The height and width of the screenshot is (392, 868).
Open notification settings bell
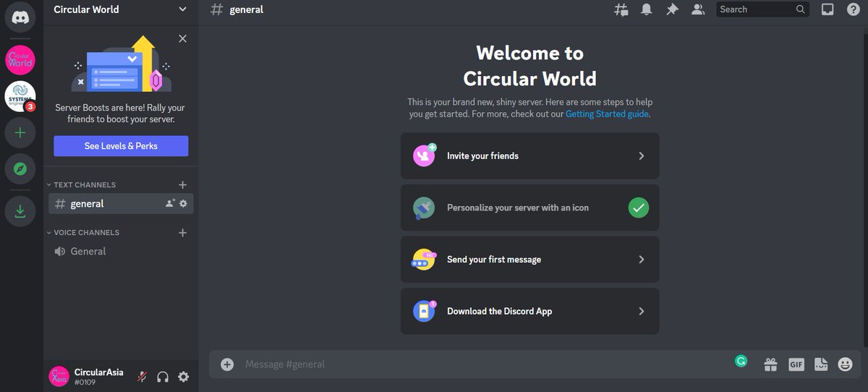pyautogui.click(x=647, y=9)
